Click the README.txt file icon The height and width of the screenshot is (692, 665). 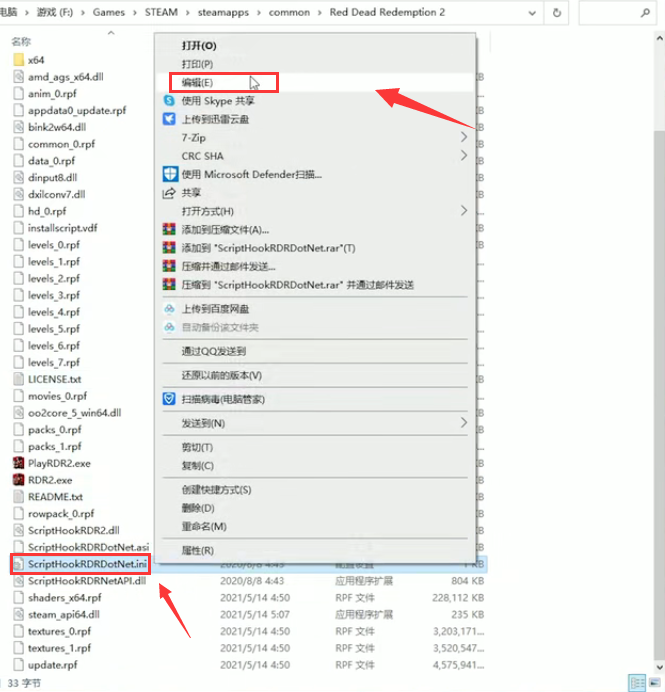(x=19, y=496)
